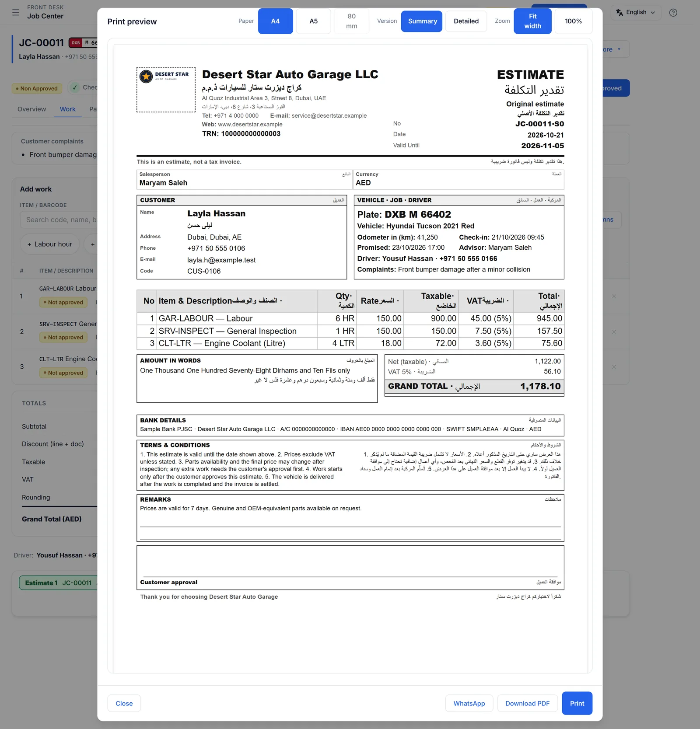
Task: Select A4 paper size
Action: tap(275, 21)
